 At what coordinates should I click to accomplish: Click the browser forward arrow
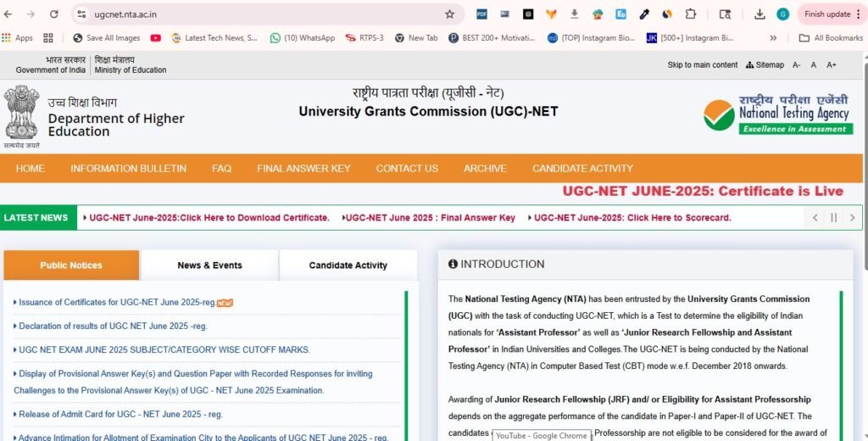(x=31, y=14)
